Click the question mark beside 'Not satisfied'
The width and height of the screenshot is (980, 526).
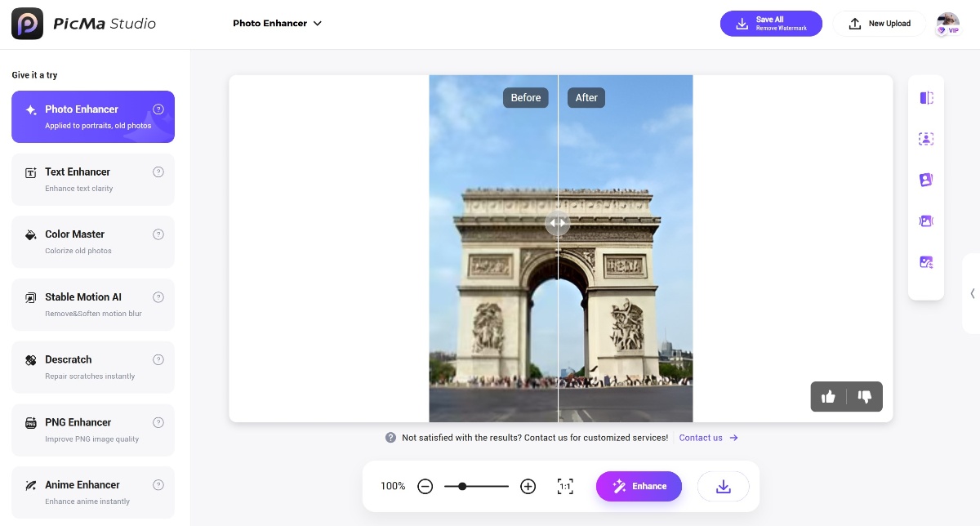point(391,438)
